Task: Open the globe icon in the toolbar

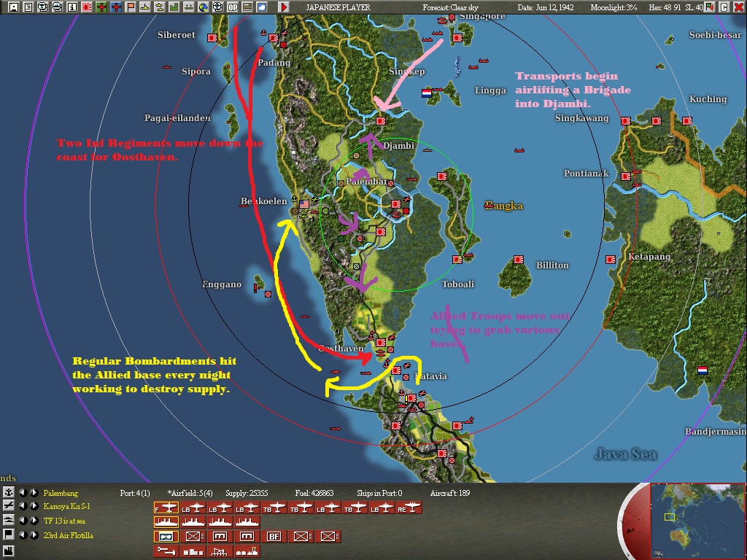Action: (x=204, y=7)
